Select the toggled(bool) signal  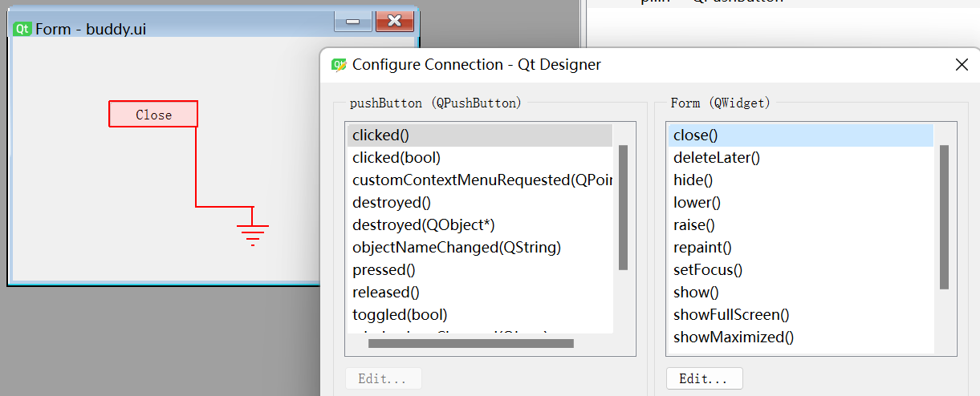click(480, 315)
